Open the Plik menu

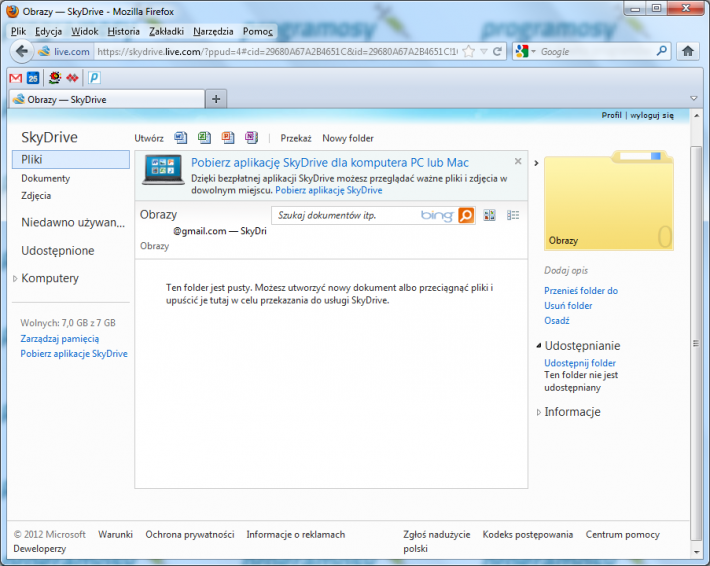(18, 31)
